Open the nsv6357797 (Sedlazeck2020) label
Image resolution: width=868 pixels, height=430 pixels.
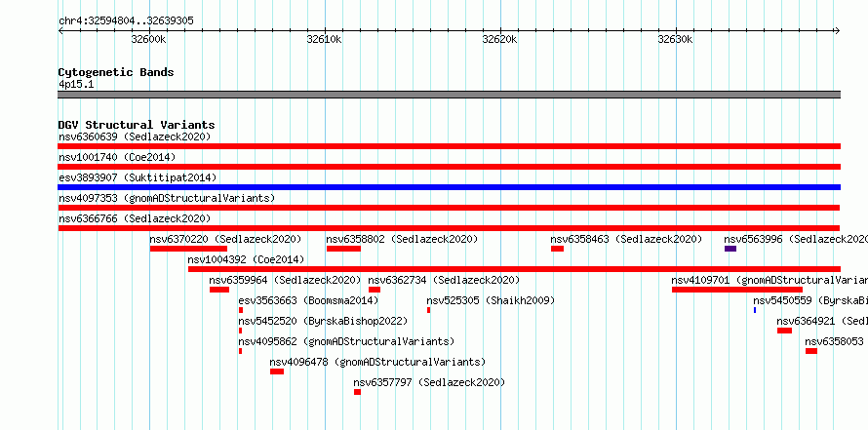pos(429,382)
